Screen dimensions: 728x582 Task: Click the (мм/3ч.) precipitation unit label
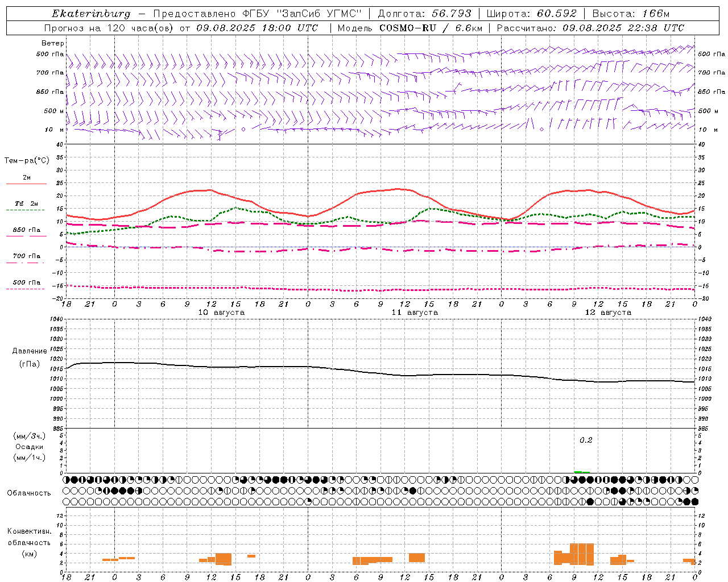(x=30, y=436)
